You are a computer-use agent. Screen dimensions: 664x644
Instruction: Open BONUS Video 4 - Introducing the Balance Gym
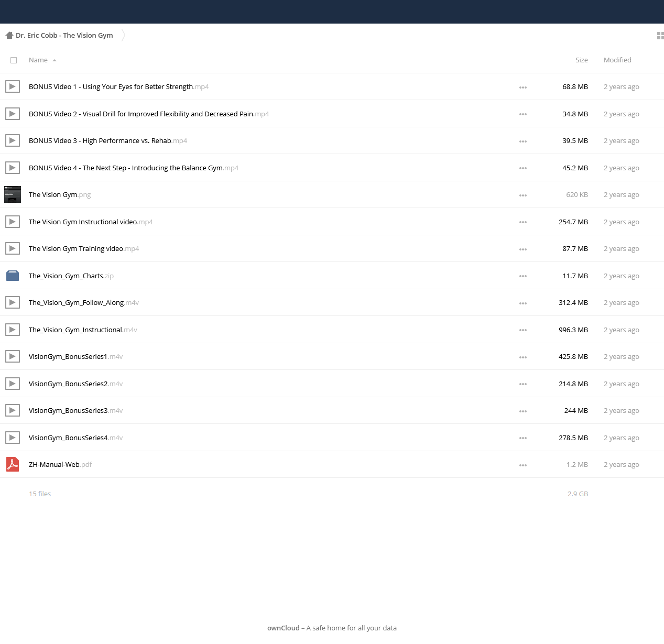point(134,168)
